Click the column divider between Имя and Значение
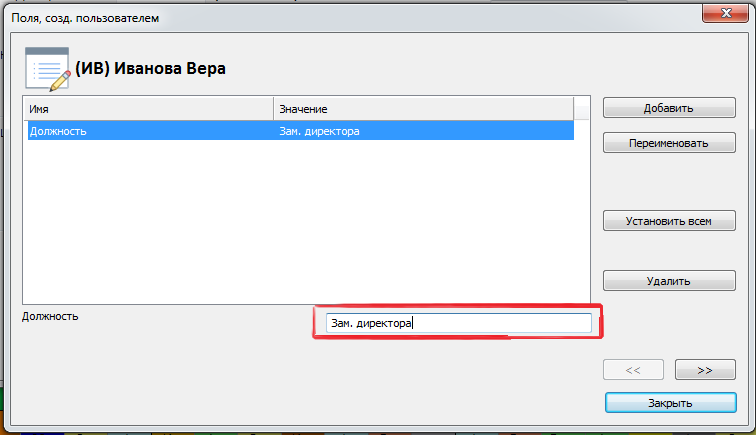Image resolution: width=756 pixels, height=441 pixels. click(273, 108)
